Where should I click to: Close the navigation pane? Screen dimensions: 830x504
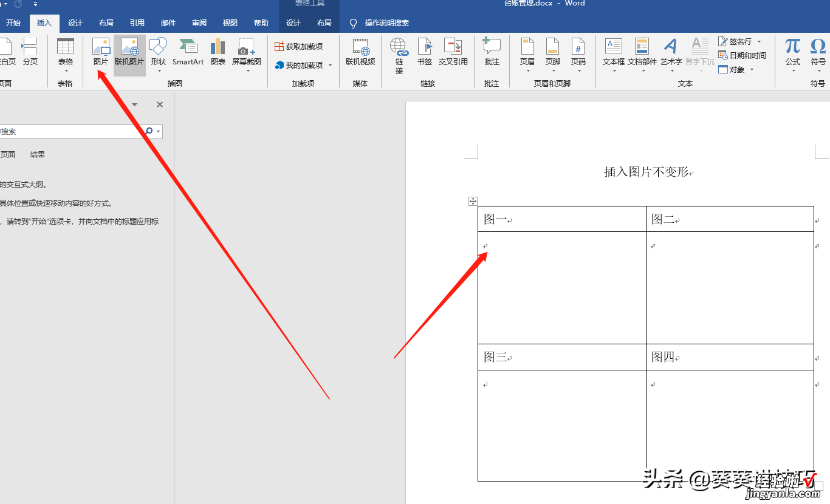pos(160,104)
